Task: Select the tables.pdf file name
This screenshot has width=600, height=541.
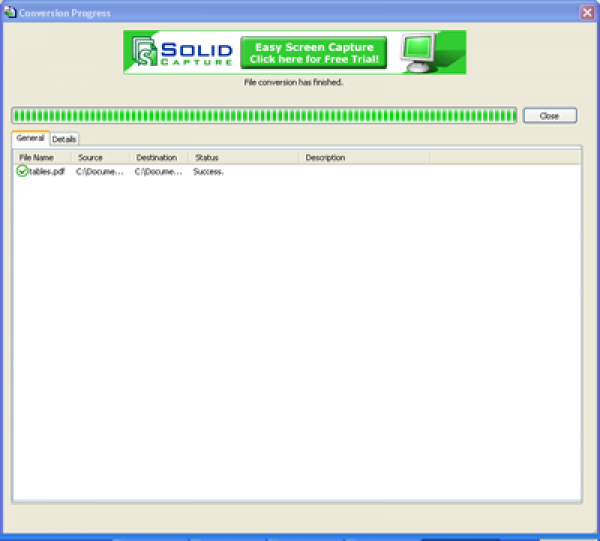Action: [x=47, y=171]
